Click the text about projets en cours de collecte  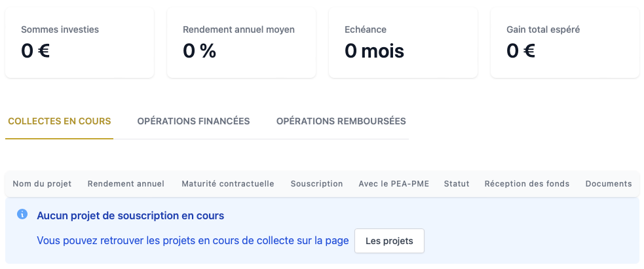(193, 241)
